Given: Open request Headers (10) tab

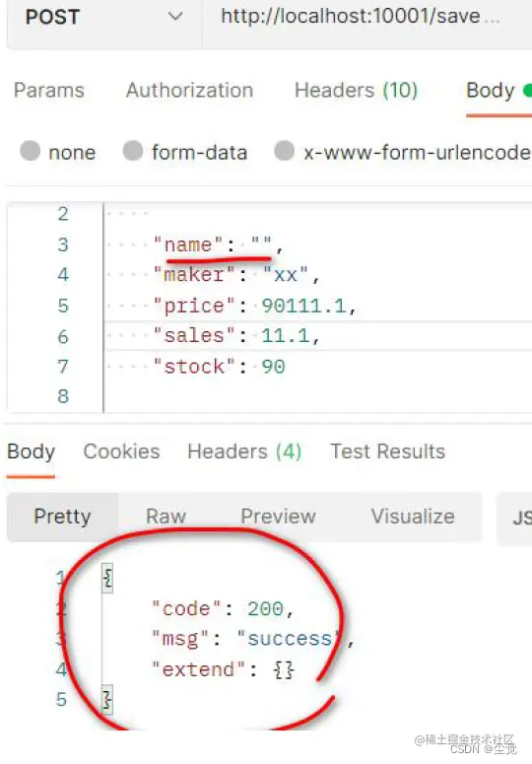Looking at the screenshot, I should click(356, 91).
